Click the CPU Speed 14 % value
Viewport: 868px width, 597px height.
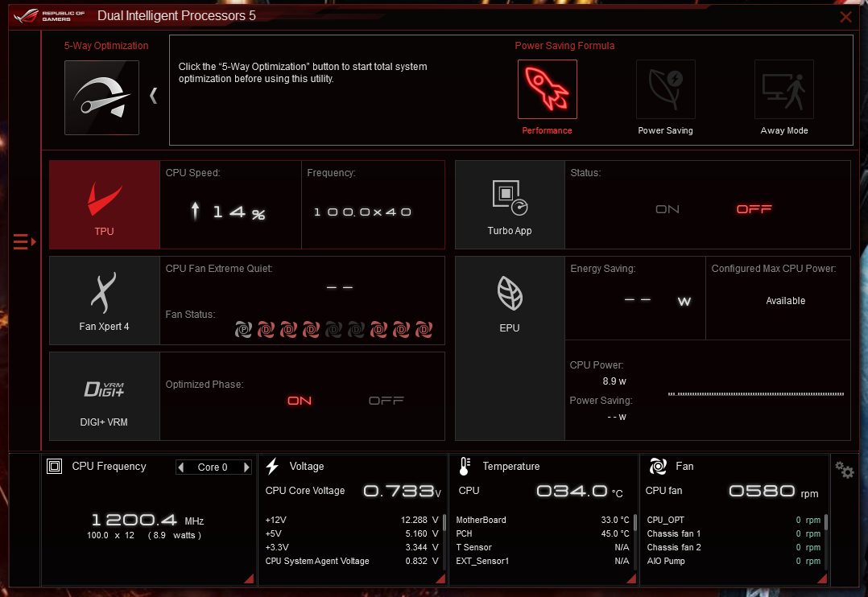tap(238, 212)
